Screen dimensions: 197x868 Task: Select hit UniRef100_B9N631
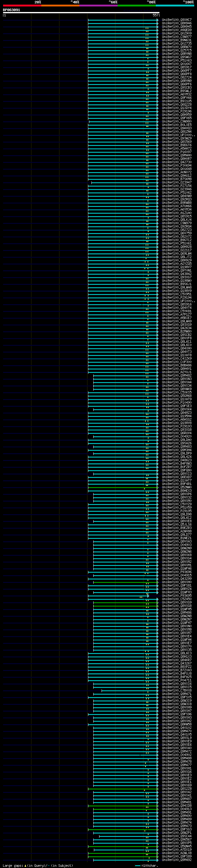coord(177,40)
